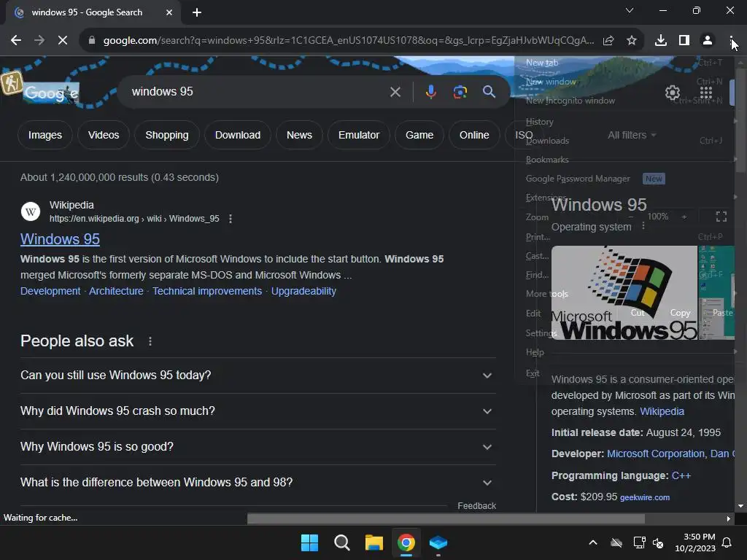Apply the Download filter chip
Image resolution: width=747 pixels, height=560 pixels.
click(238, 135)
